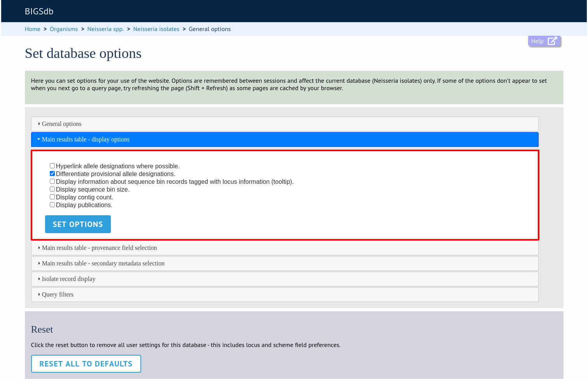Click the BIGSdb site title

(39, 11)
